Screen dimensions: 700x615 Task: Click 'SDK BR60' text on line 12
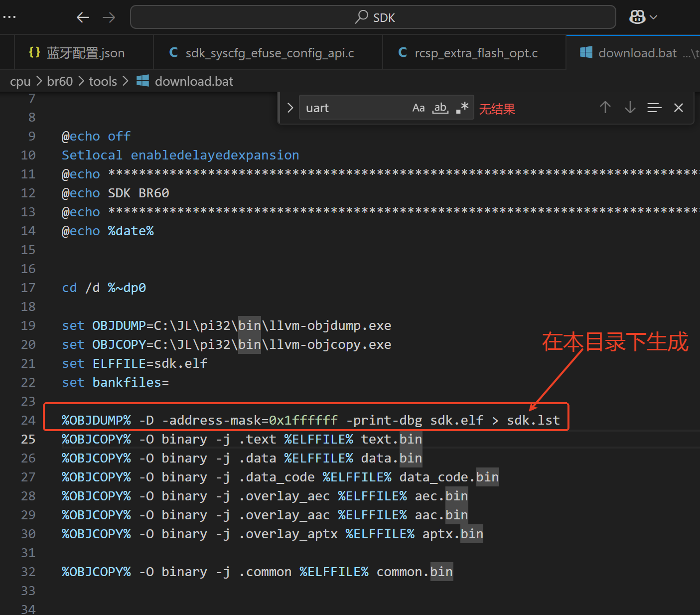point(139,193)
